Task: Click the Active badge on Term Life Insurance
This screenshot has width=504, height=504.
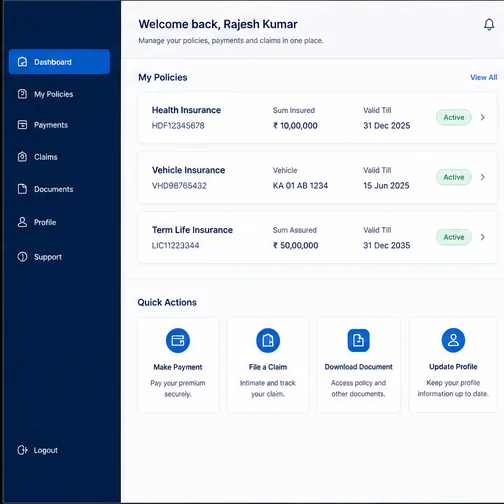Action: [x=454, y=237]
